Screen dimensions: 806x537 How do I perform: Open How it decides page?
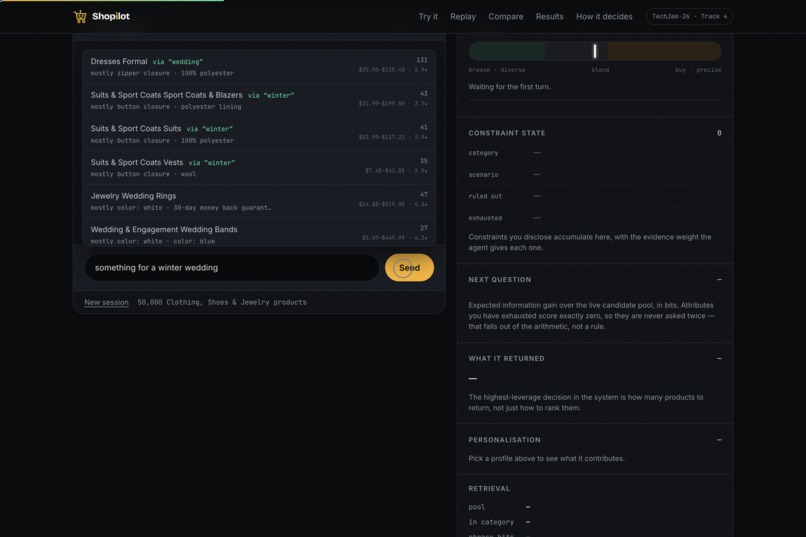[604, 16]
